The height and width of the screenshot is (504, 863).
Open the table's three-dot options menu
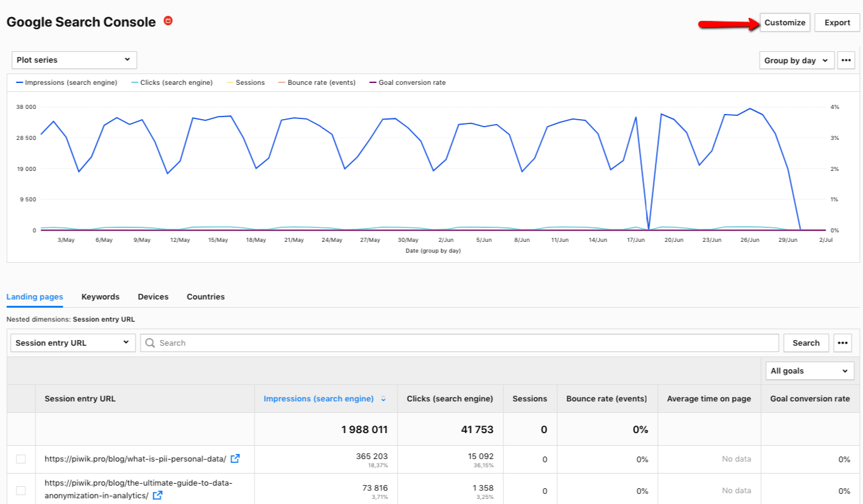tap(842, 343)
